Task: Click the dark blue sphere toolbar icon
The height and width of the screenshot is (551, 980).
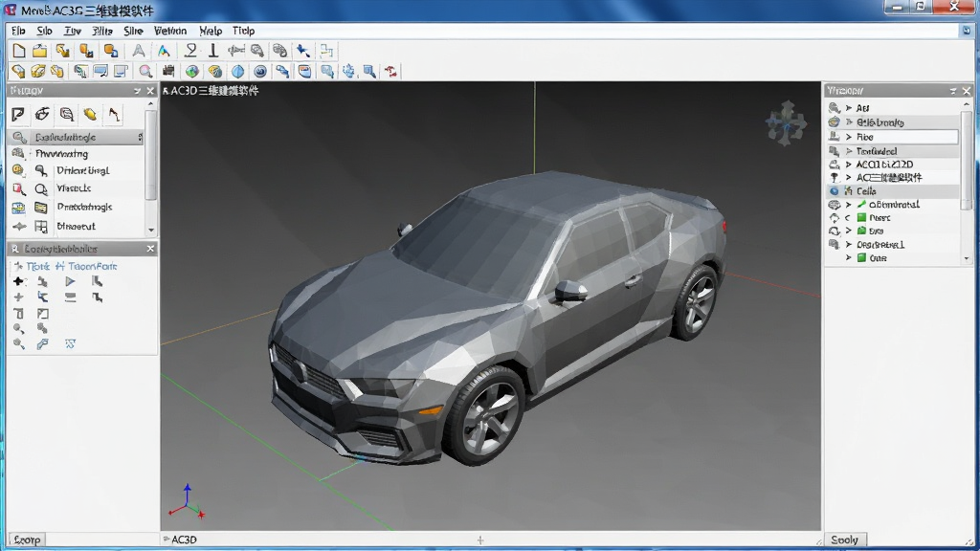Action: pos(260,71)
